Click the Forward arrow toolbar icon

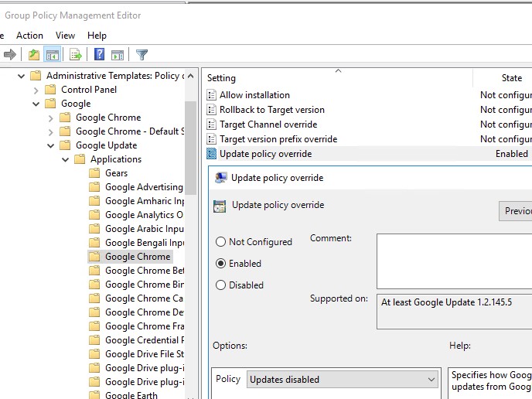(x=10, y=54)
